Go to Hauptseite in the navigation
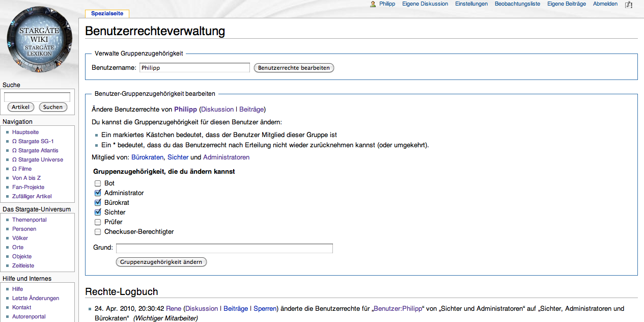The height and width of the screenshot is (322, 644). coord(25,132)
